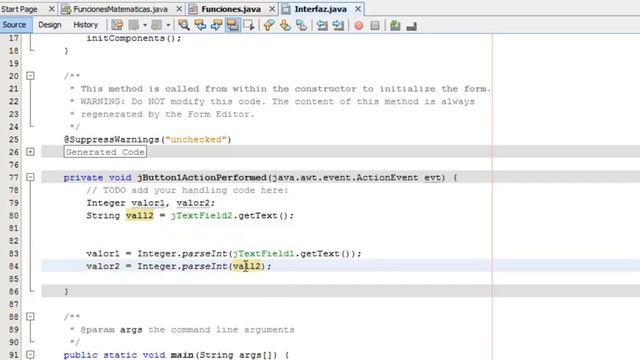Close the FuncionesMatematicas.java tab

[179, 9]
